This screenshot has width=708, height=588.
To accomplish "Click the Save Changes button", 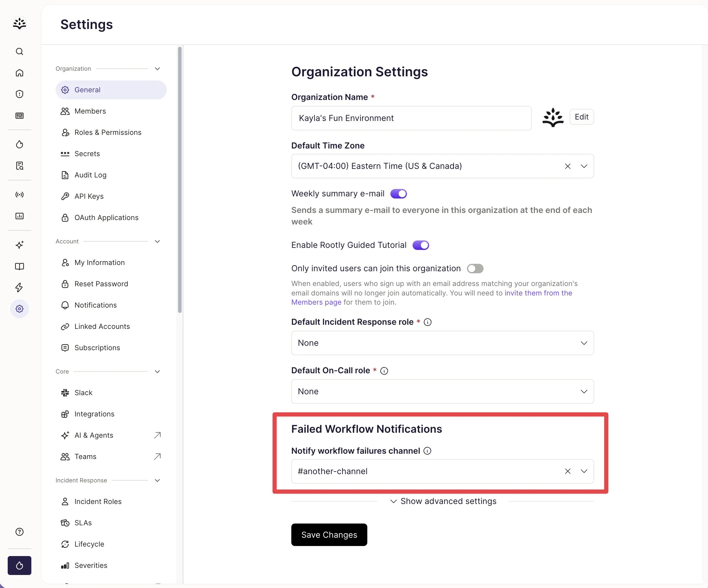I will coord(329,535).
